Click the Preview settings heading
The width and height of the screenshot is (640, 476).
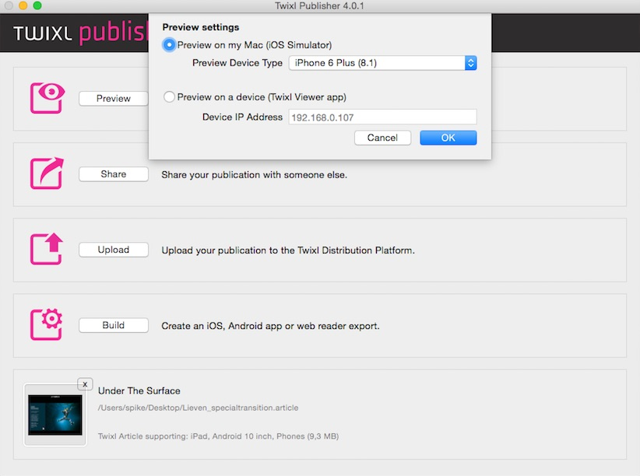201,27
